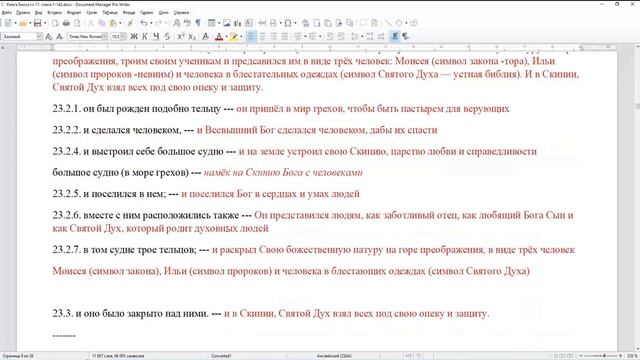Click the Print icon
The image size is (640, 360).
click(66, 23)
